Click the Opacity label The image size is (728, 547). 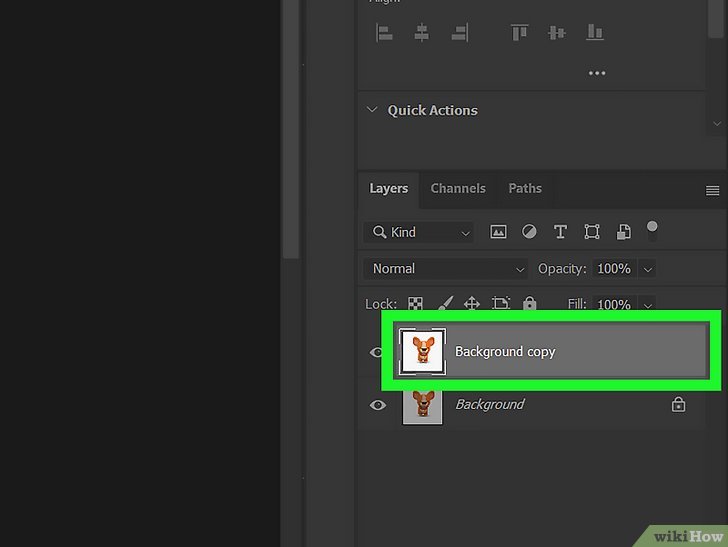(x=562, y=269)
